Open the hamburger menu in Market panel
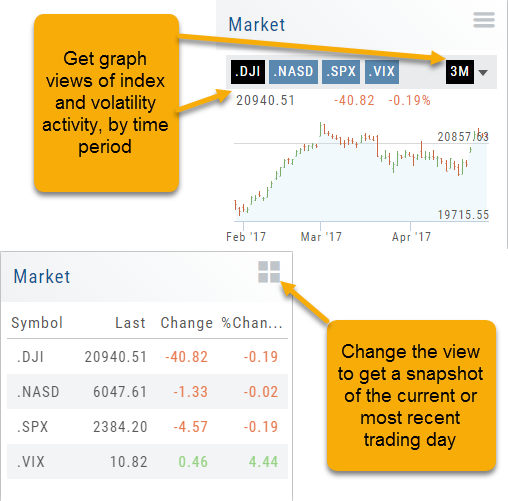The height and width of the screenshot is (501, 508). (x=484, y=20)
